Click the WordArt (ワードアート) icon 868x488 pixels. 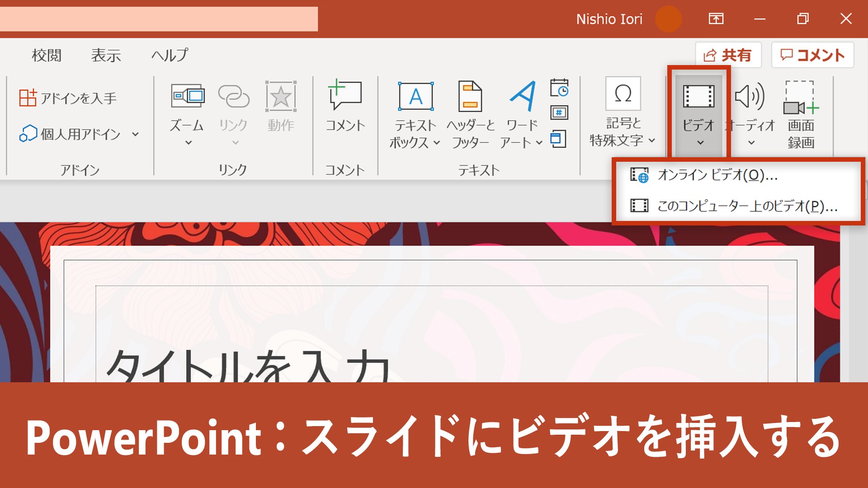523,96
